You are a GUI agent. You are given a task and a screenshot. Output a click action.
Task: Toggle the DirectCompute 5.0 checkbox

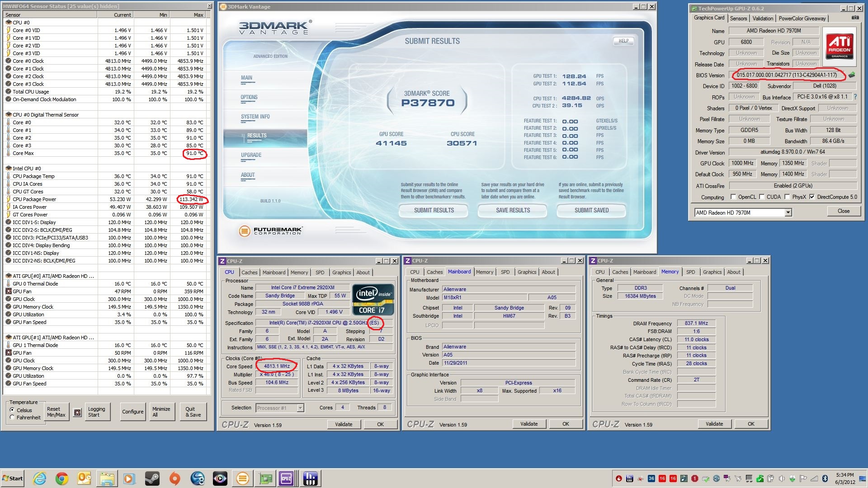[x=812, y=197]
